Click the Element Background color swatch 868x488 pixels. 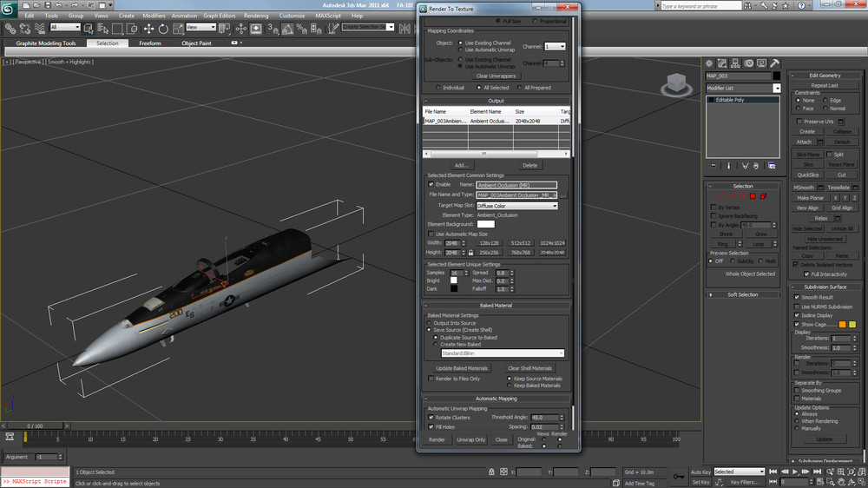coord(485,224)
